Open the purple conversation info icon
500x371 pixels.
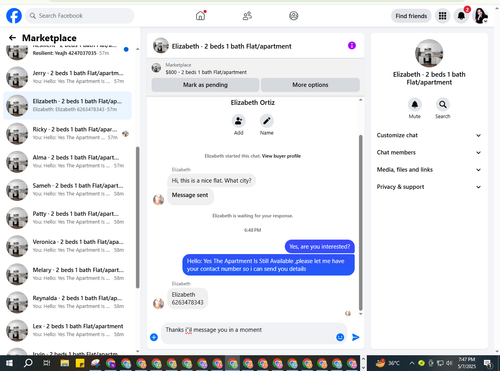[352, 45]
